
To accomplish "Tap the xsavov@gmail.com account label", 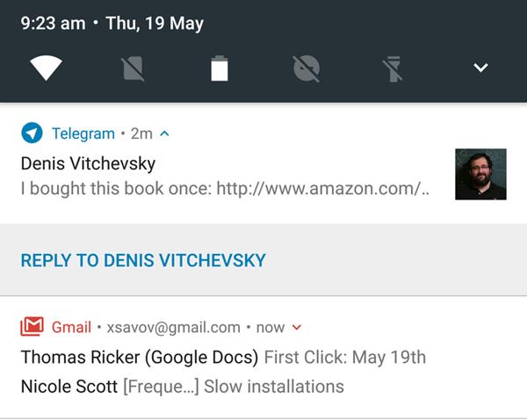I will click(173, 328).
